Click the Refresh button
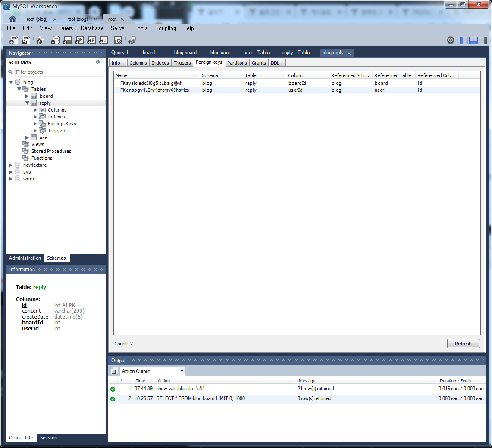 pyautogui.click(x=464, y=344)
